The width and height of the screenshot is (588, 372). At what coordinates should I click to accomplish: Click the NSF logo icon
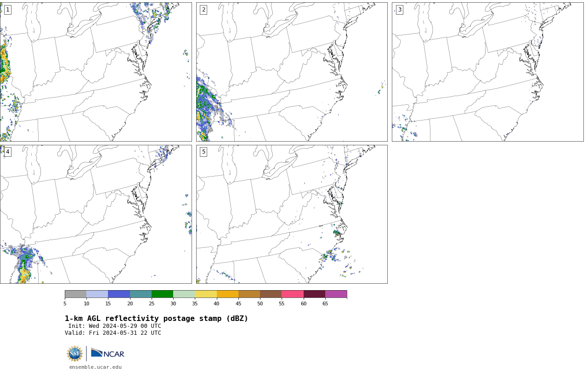coord(75,354)
